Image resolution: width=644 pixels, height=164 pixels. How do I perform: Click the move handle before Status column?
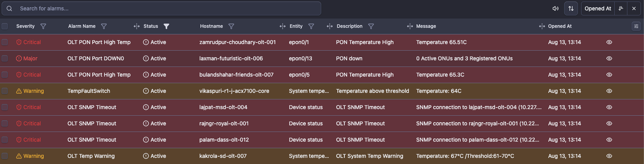137,26
